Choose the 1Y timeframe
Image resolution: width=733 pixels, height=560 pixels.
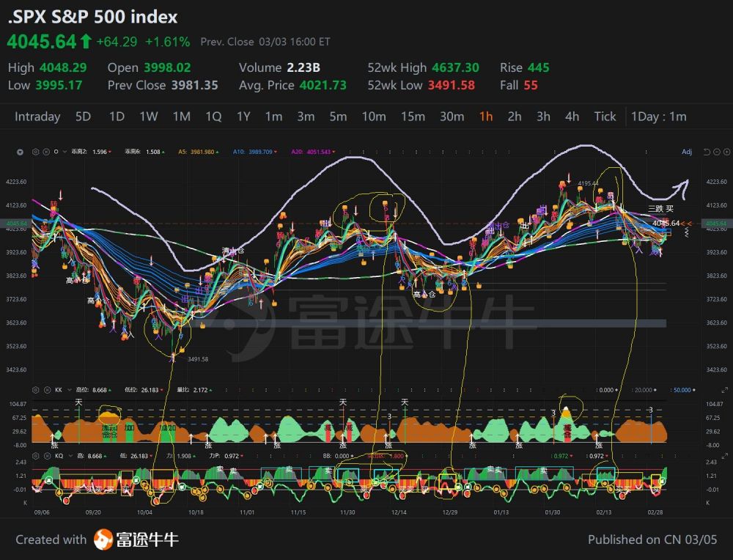243,117
